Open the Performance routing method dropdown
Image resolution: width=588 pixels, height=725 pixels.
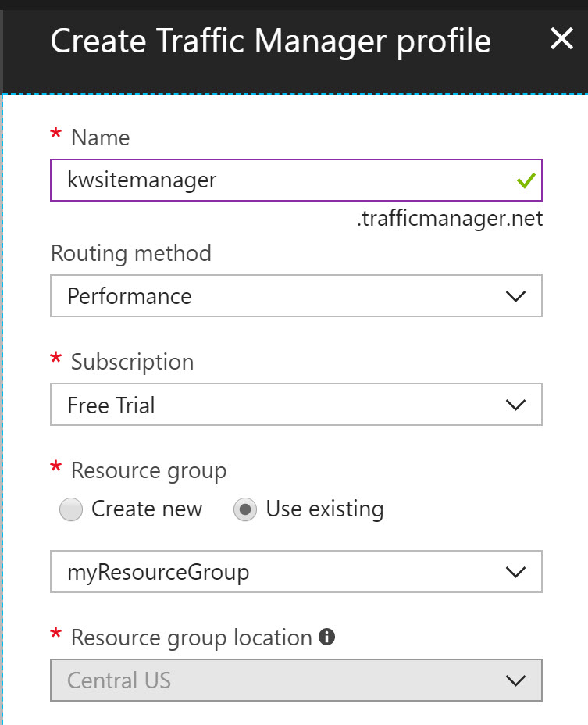coord(296,296)
